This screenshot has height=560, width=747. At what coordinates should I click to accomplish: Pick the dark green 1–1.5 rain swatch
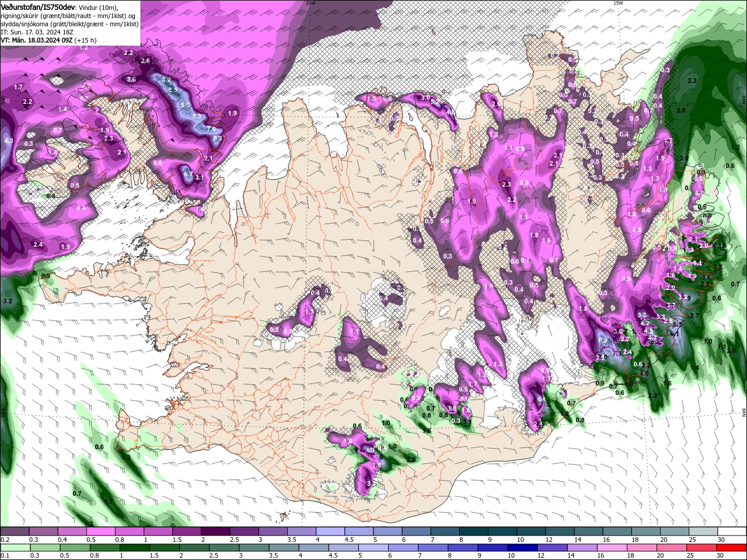[x=134, y=547]
